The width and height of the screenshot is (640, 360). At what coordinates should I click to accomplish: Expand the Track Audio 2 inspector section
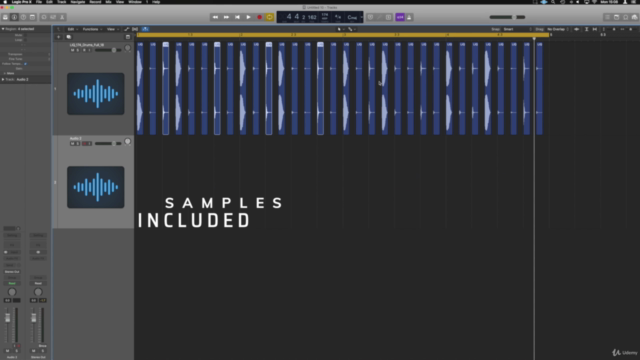(3, 79)
